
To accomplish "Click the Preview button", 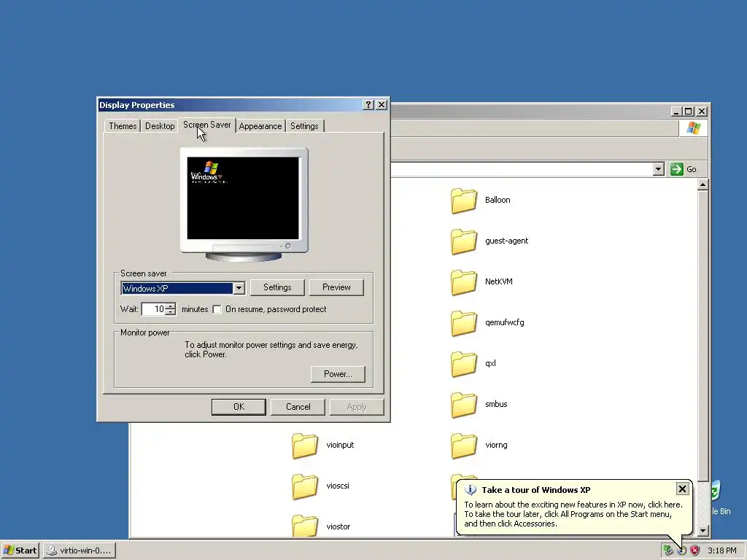I will click(336, 287).
